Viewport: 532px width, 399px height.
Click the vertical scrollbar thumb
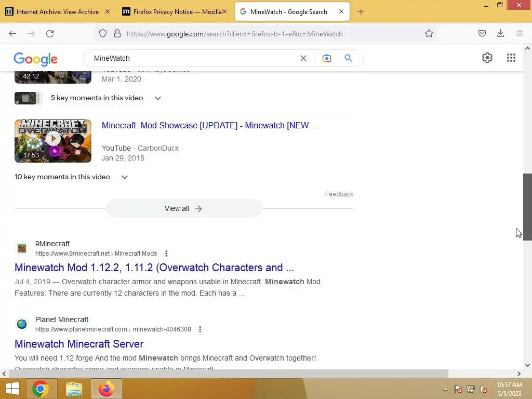527,207
